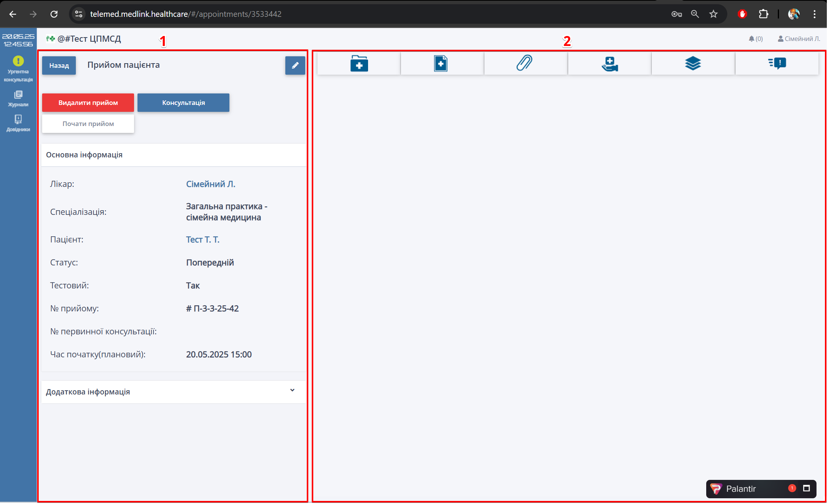Click the pencil edit appointment button
This screenshot has width=828, height=504.
(x=295, y=65)
